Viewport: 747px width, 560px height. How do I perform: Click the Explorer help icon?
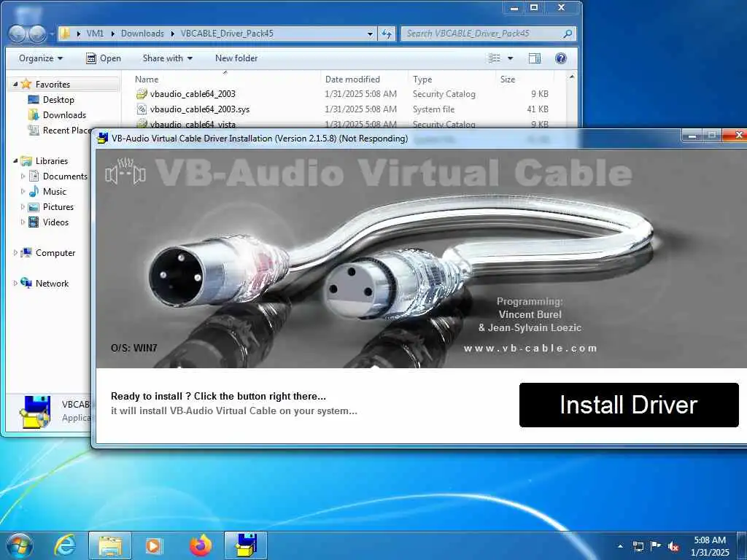[x=561, y=58]
